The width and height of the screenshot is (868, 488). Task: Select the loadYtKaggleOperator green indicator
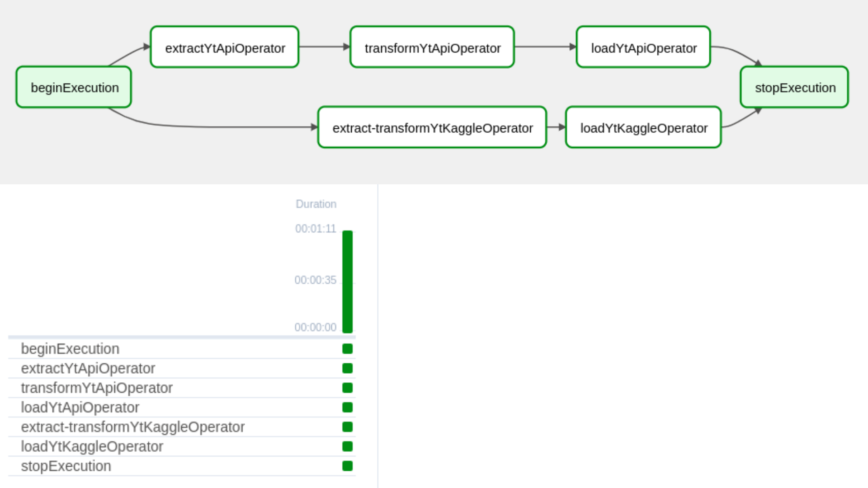tap(347, 446)
